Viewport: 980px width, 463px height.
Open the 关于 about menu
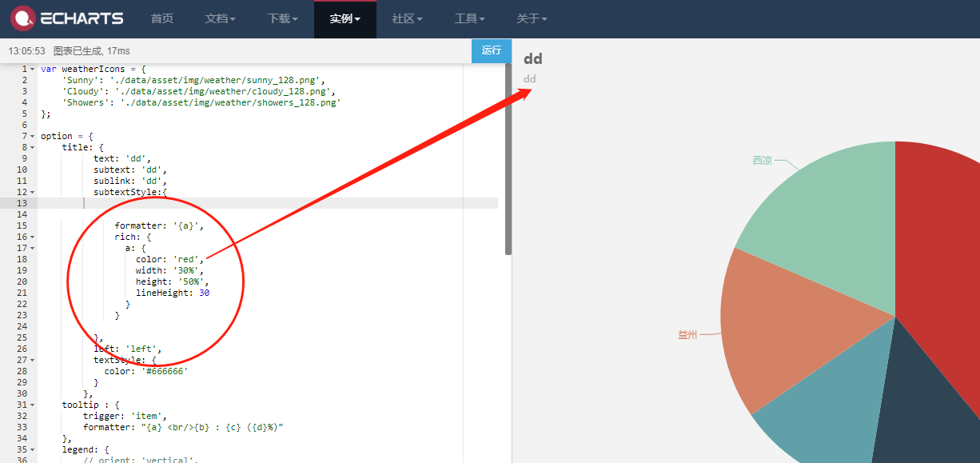coord(532,18)
